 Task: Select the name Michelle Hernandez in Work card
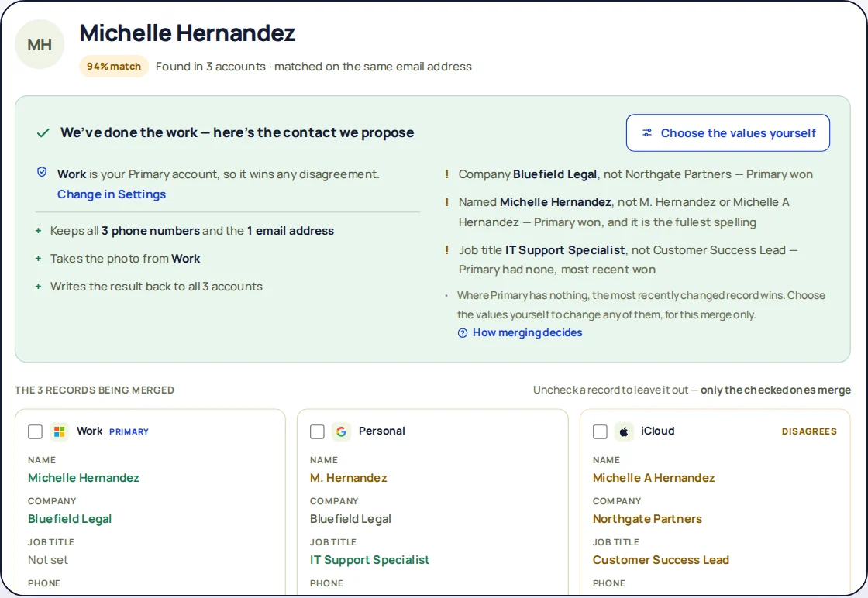click(84, 478)
